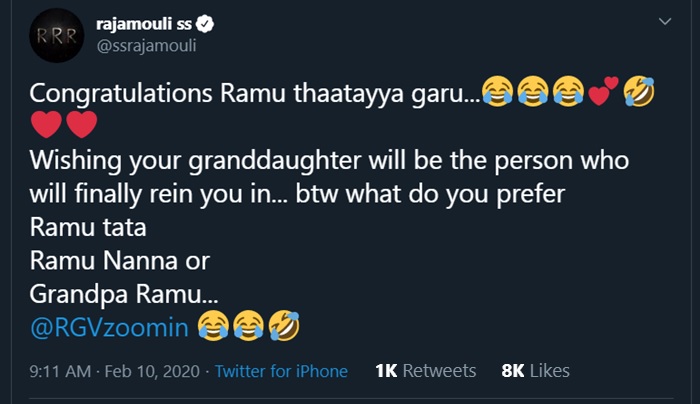Image resolution: width=700 pixels, height=404 pixels.
Task: View the 1K Retweets list
Action: 425,371
